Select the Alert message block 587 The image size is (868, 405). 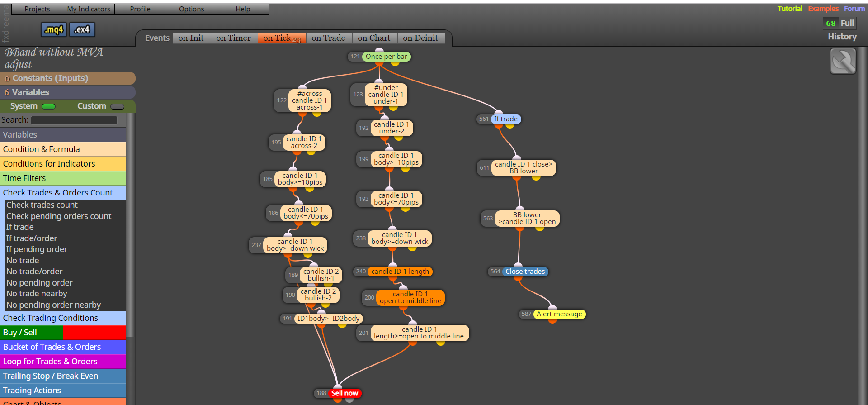(x=559, y=314)
